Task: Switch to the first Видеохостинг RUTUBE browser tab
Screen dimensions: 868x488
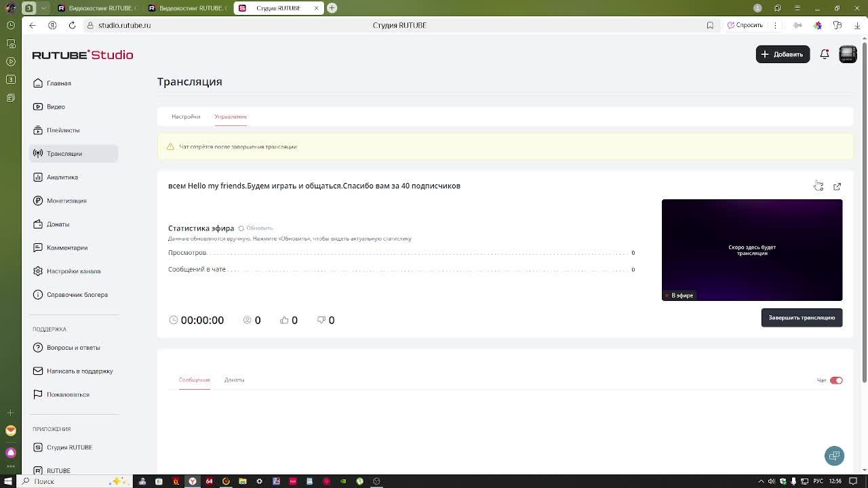Action: click(x=97, y=8)
